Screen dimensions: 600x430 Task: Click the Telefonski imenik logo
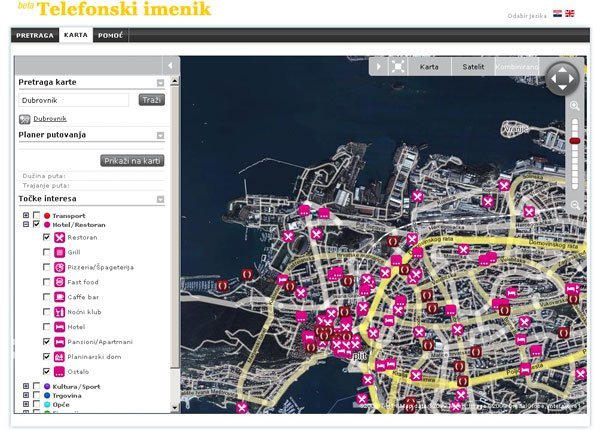tap(114, 9)
